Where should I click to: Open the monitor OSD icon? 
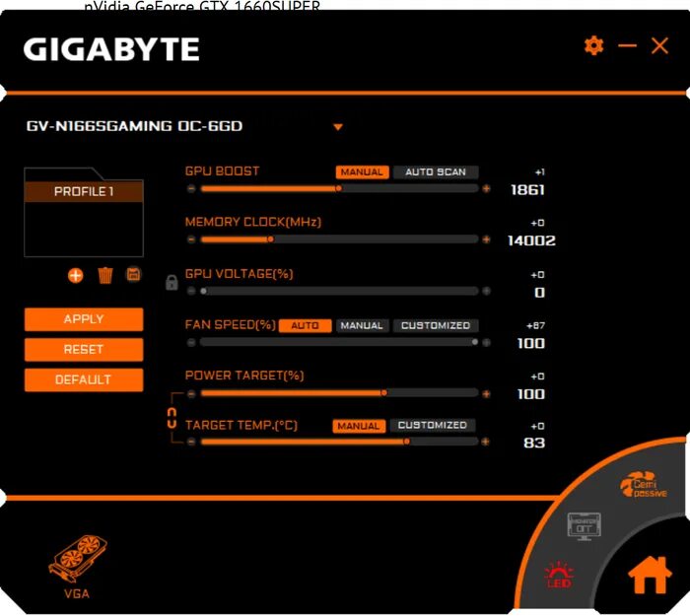[584, 525]
